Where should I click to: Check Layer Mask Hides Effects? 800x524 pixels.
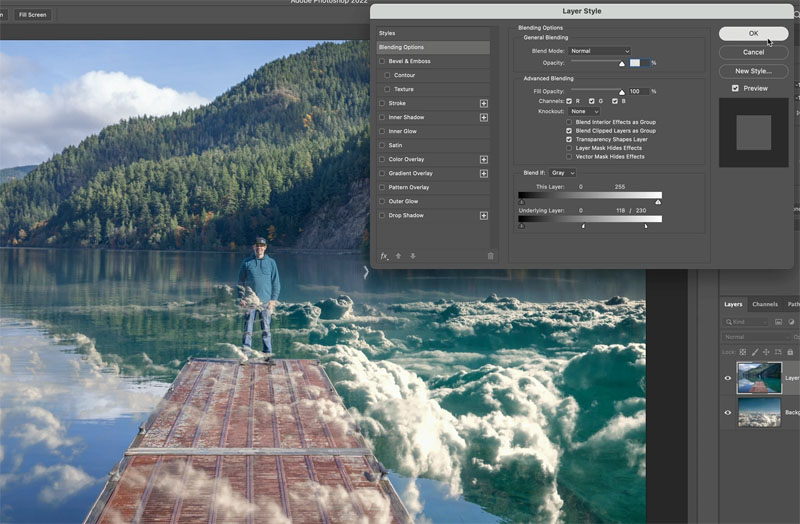point(569,148)
